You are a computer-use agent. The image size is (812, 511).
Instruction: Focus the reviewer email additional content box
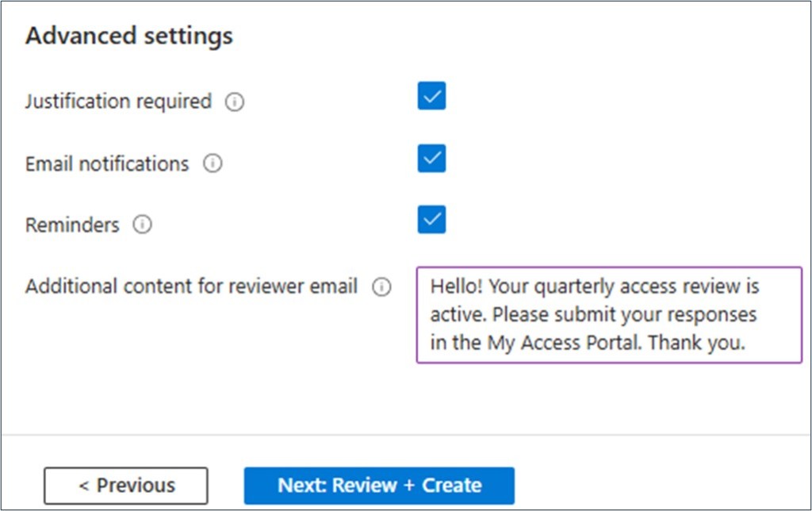coord(609,315)
